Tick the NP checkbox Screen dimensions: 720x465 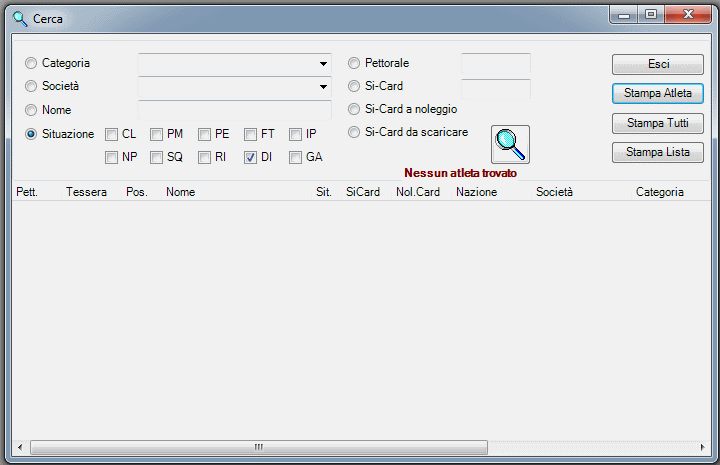[111, 157]
